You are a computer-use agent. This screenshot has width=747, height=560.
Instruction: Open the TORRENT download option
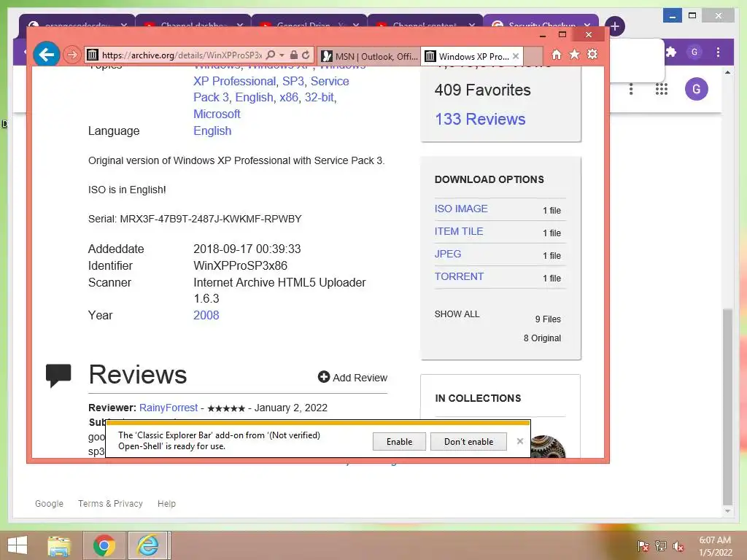click(x=459, y=276)
